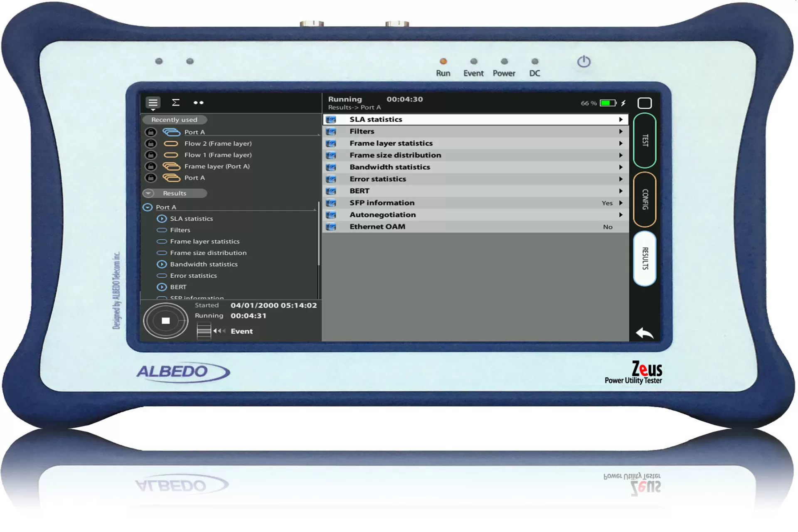Click the Filters row icon
Screen dimensions: 798x532
331,132
